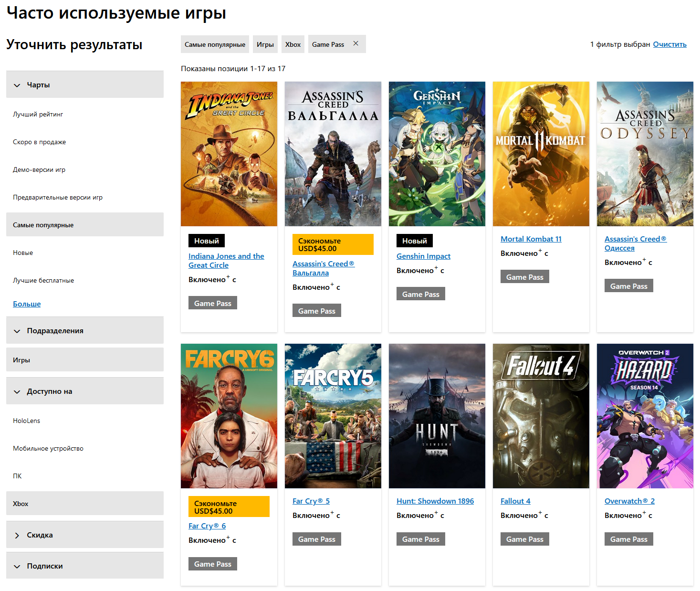Open Indiana Jones and the Great Circle link
The height and width of the screenshot is (591, 700).
pos(226,261)
